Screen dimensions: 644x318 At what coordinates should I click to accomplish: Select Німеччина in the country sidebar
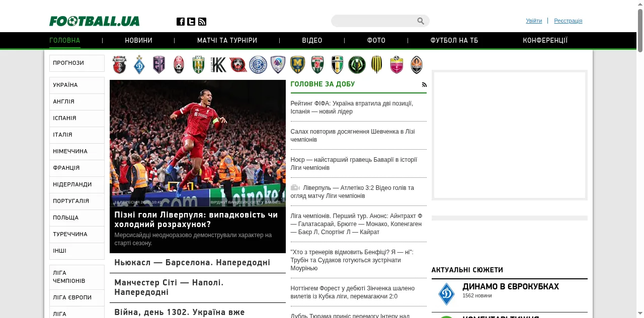pos(77,152)
